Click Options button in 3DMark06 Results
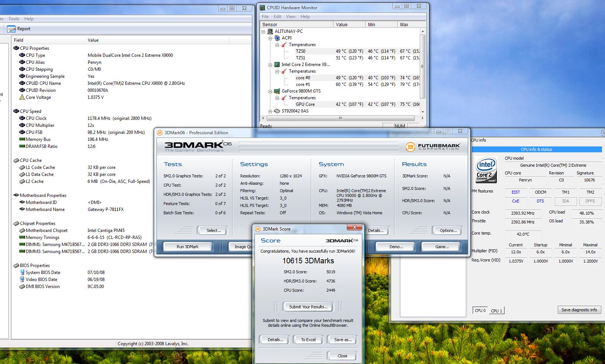 tap(448, 230)
